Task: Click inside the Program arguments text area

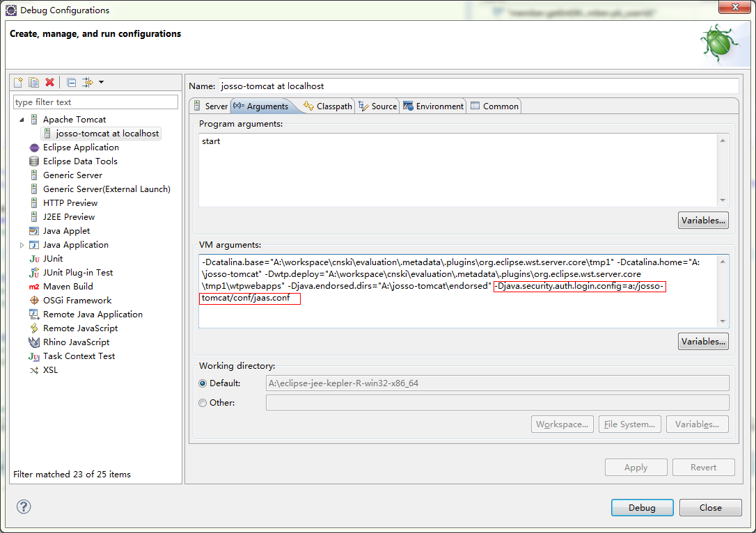Action: pos(458,170)
